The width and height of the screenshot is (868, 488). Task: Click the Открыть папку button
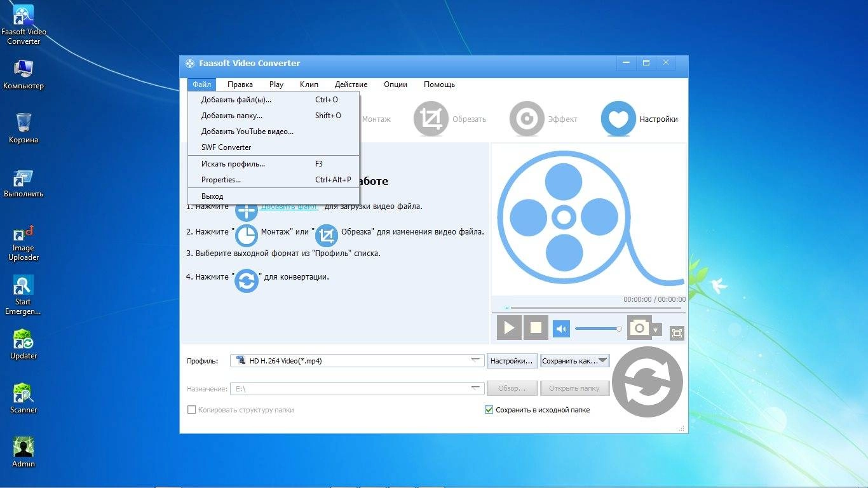(574, 388)
